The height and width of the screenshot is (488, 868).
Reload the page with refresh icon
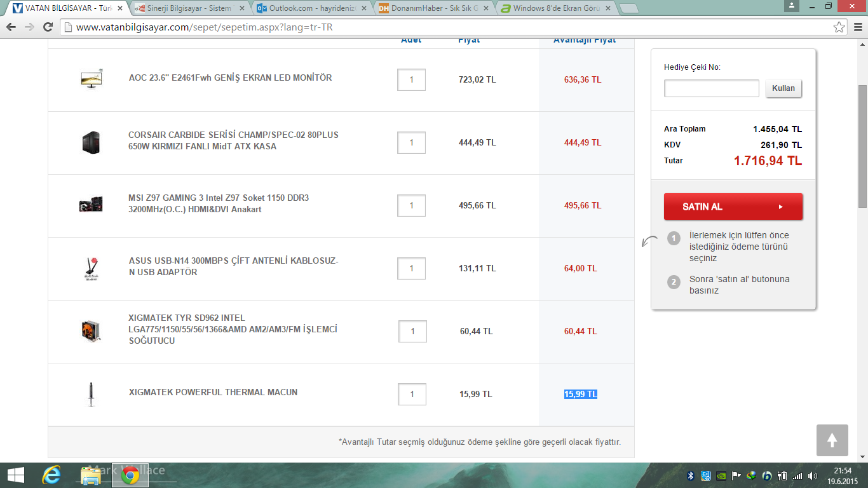pos(48,27)
